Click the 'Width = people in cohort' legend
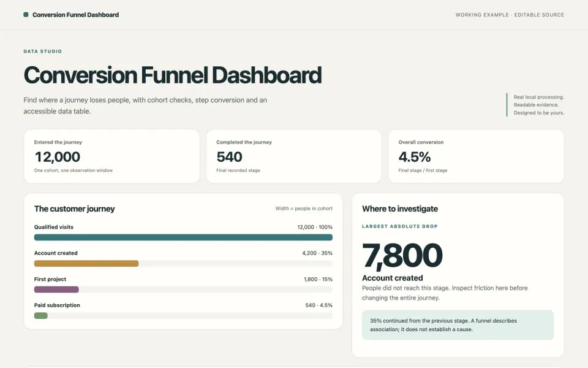 click(304, 209)
